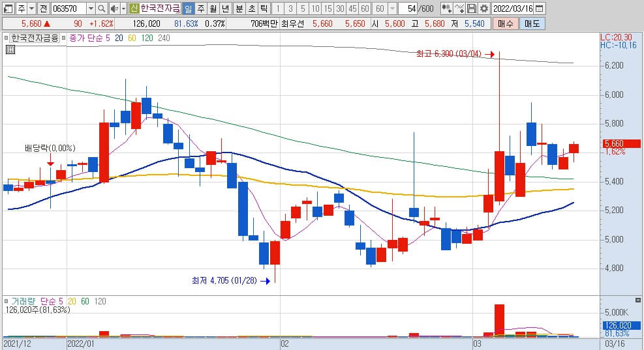
Task: Click the stock code field 063570
Action: (x=68, y=8)
